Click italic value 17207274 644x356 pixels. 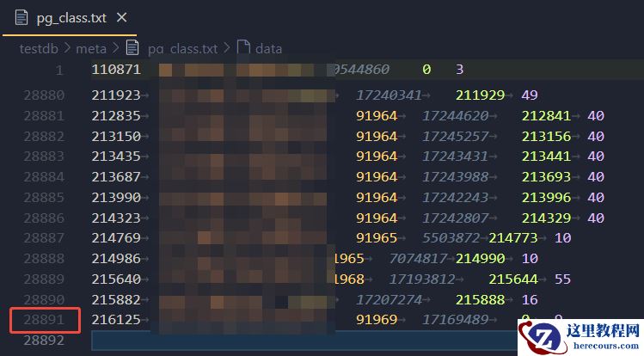click(389, 300)
